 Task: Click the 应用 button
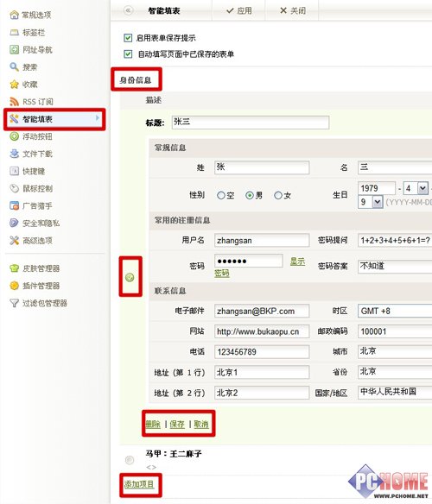[239, 10]
